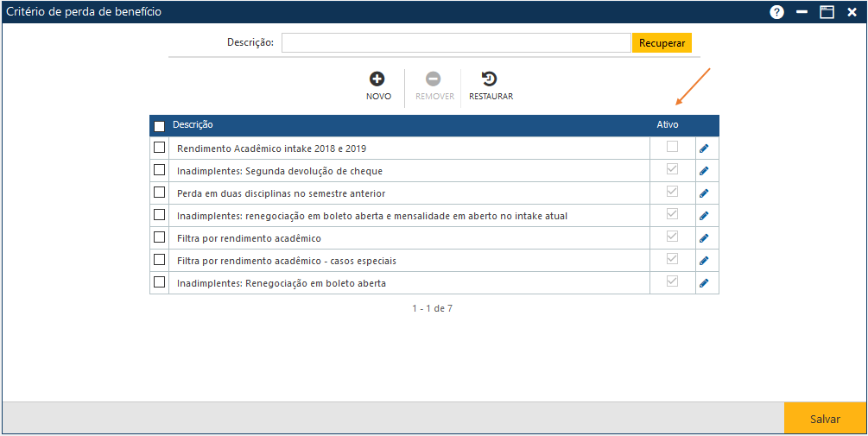Click the Novo plus icon
The image size is (868, 436).
pos(377,79)
